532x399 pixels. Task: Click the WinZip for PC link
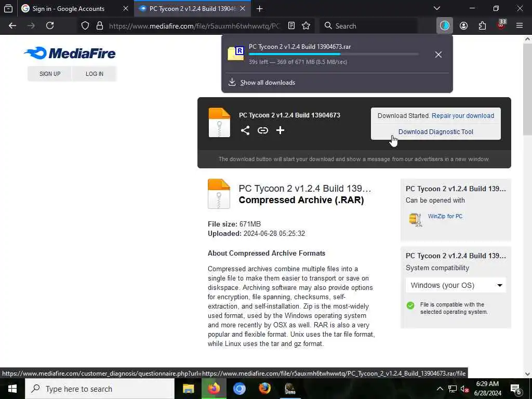[445, 216]
